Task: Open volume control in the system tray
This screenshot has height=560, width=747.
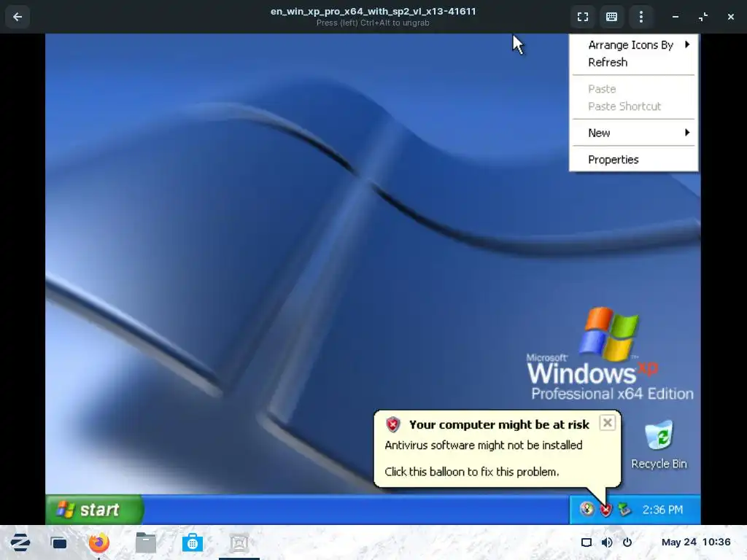Action: (607, 542)
